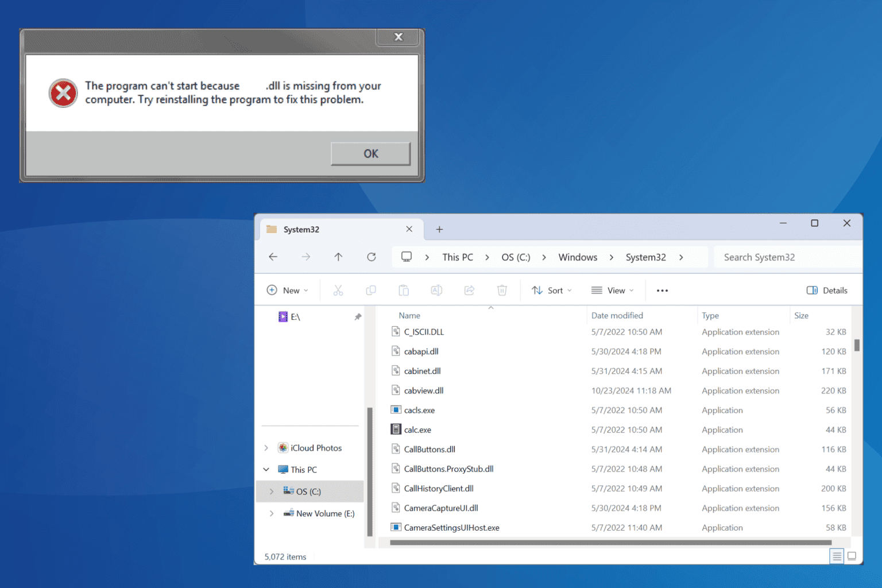Click the Cut scissors icon
Screen dimensions: 882x588
[338, 291]
